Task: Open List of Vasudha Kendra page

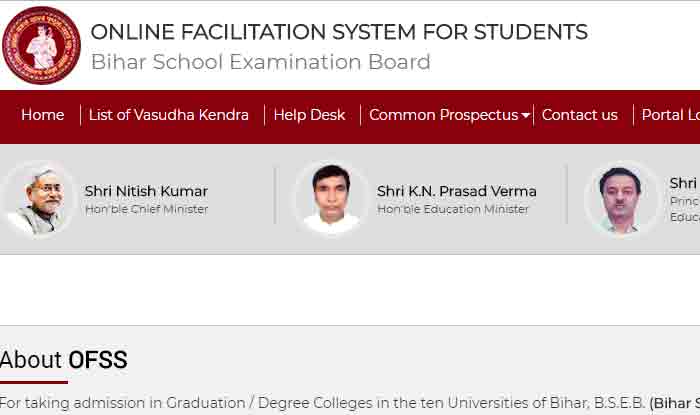Action: click(x=168, y=115)
